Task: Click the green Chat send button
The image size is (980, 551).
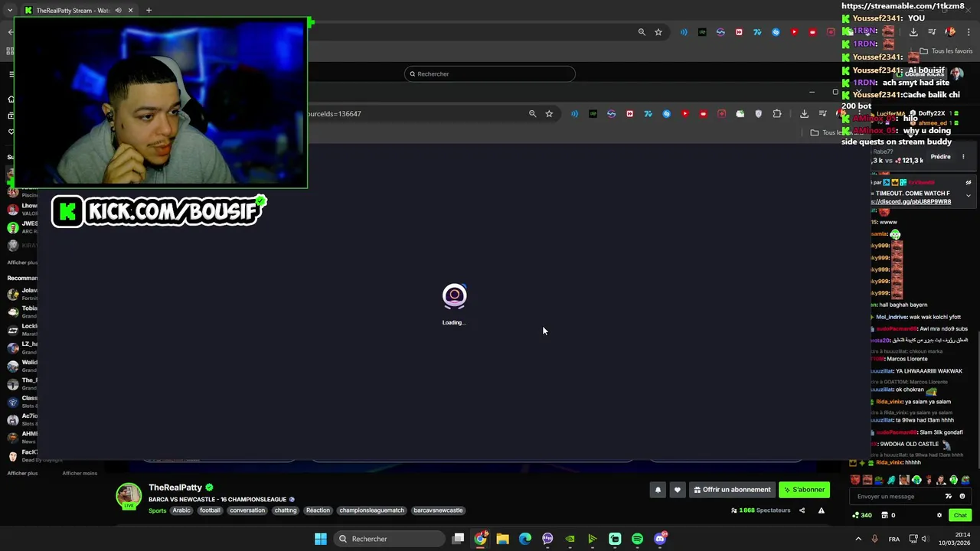Action: (960, 515)
